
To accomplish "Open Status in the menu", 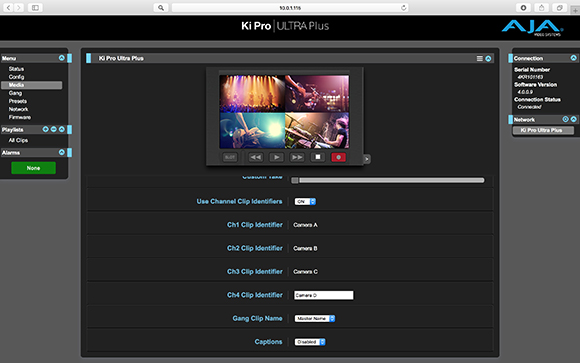I will pyautogui.click(x=16, y=69).
